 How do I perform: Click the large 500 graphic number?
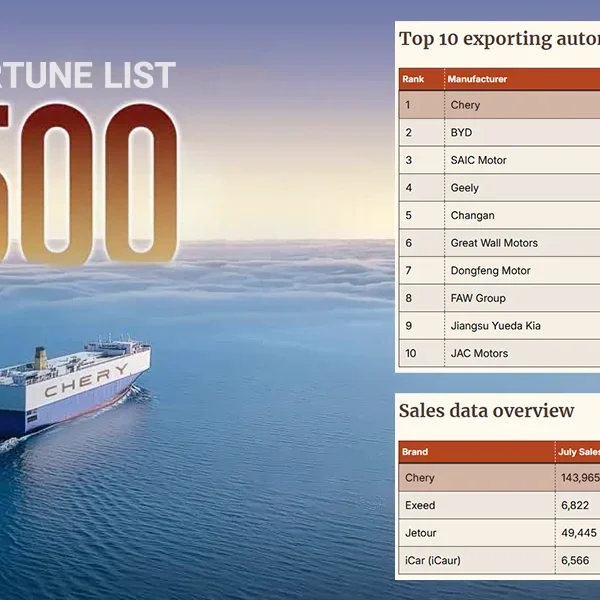pyautogui.click(x=89, y=184)
